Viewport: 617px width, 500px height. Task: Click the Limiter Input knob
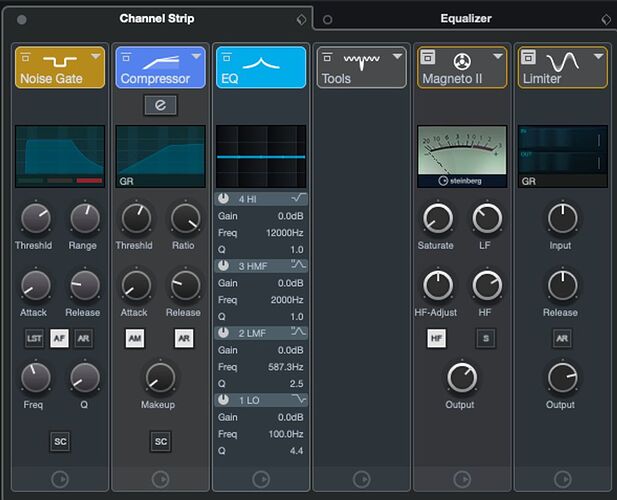(563, 218)
